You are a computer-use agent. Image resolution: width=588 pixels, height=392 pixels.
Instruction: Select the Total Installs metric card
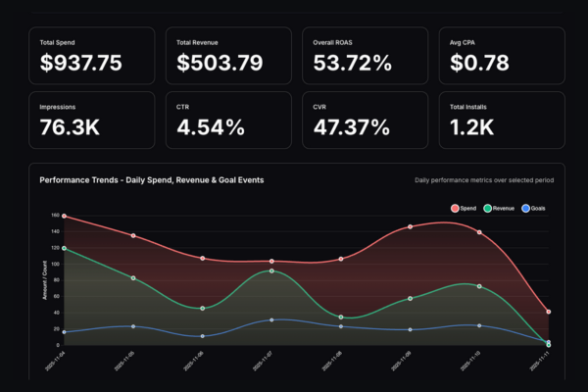[x=502, y=120]
